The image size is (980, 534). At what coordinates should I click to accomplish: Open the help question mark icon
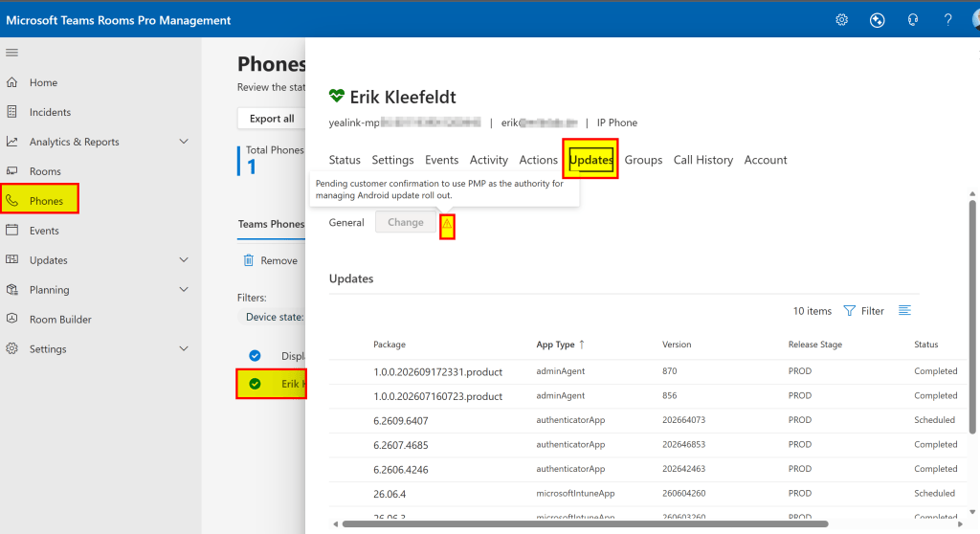pos(948,20)
